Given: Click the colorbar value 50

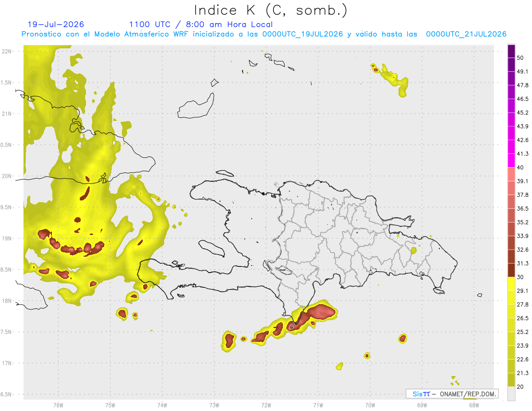Looking at the screenshot, I should point(521,58).
